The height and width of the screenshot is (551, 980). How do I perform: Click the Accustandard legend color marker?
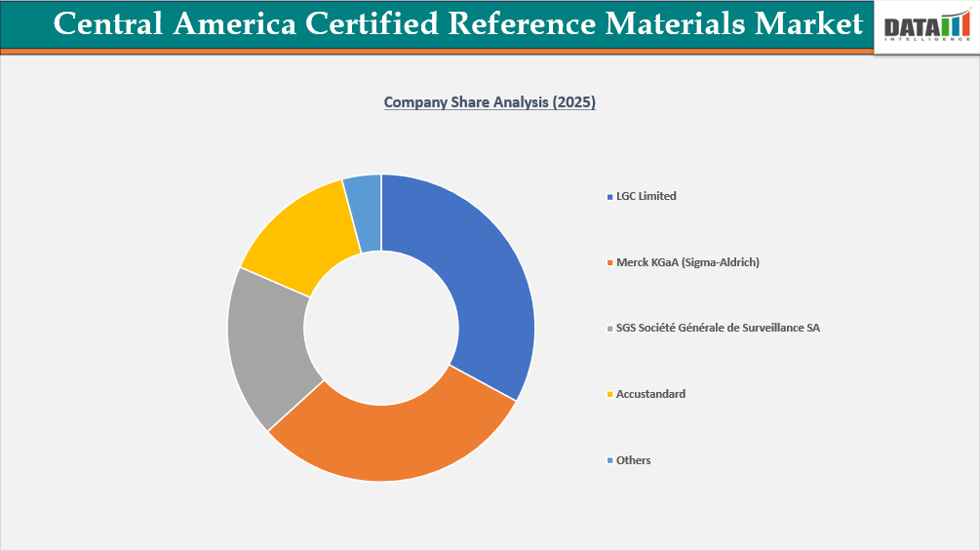[x=610, y=395]
